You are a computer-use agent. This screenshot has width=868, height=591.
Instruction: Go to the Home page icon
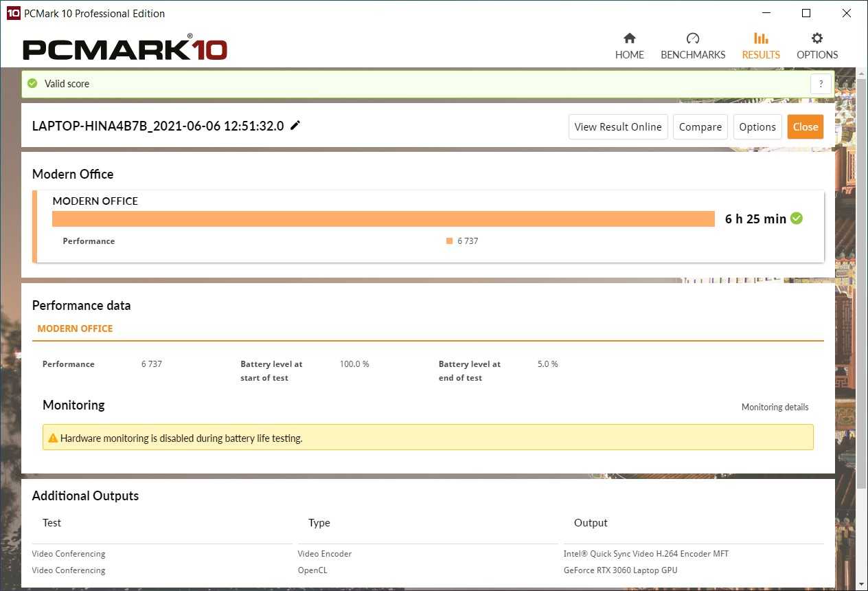629,38
